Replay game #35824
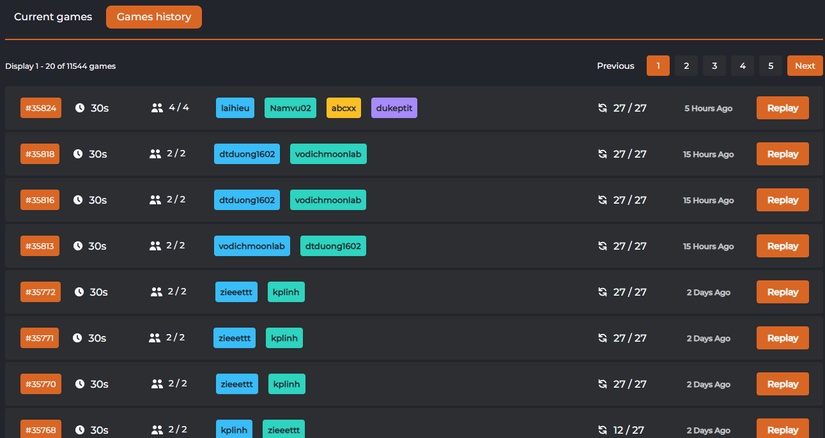This screenshot has width=825, height=438. point(782,108)
